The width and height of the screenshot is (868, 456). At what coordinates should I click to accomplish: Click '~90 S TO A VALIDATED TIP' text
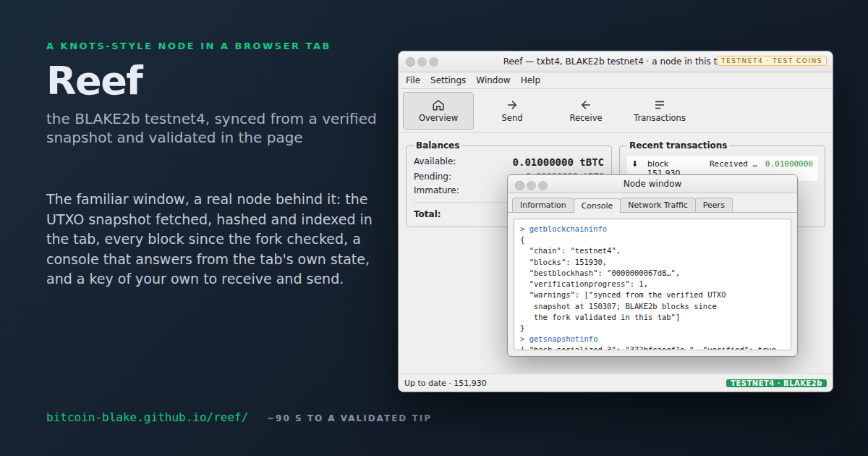coord(349,418)
